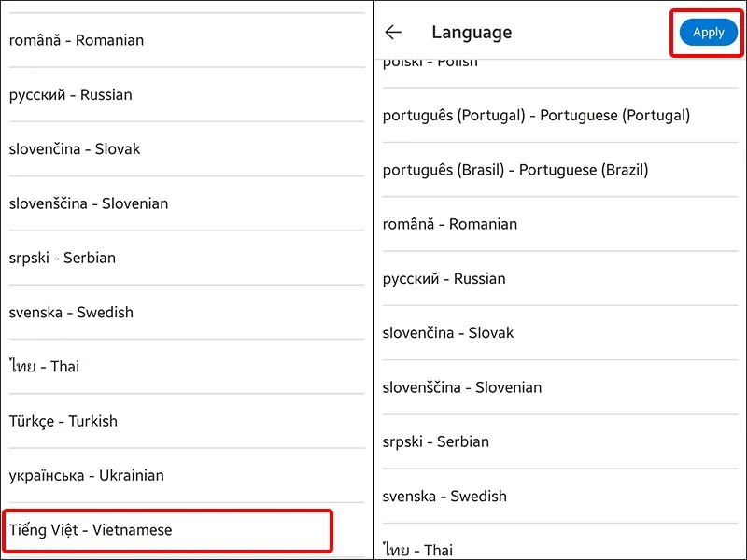
Task: Pick português (Portugal) language option
Action: pos(536,116)
